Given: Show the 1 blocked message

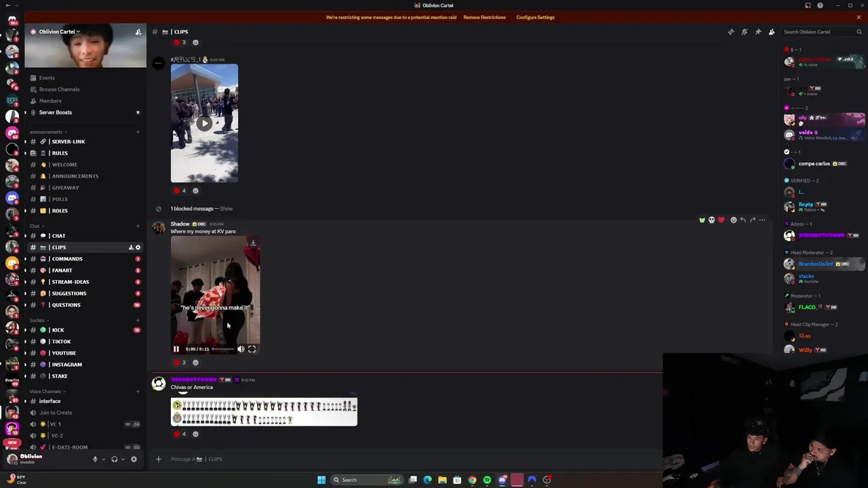Looking at the screenshot, I should click(x=226, y=209).
